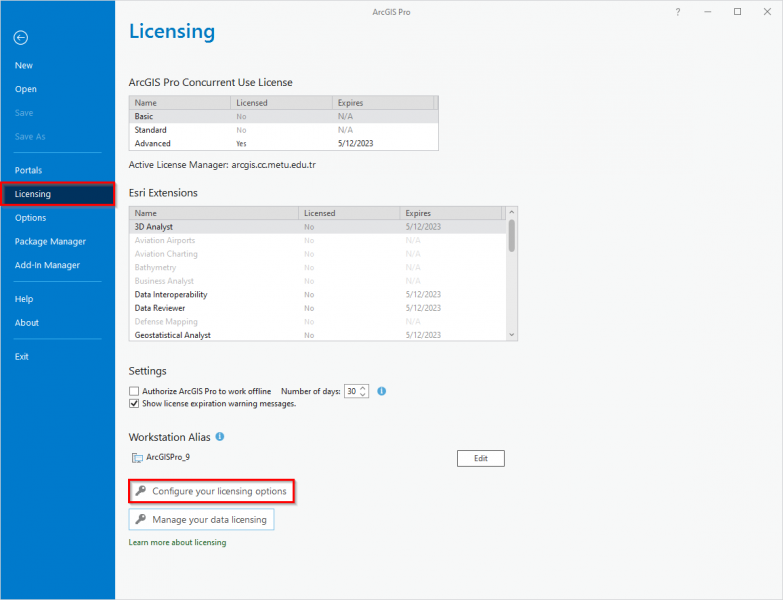Select Geostatistical Analyst extension row
Viewport: 783px width, 600px height.
tap(318, 335)
